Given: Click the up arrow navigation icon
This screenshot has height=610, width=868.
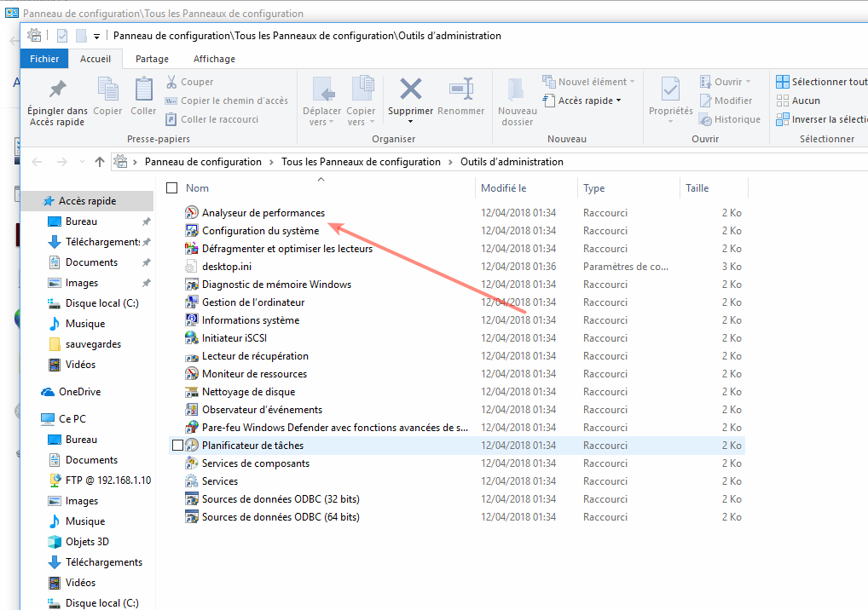Looking at the screenshot, I should pos(100,162).
